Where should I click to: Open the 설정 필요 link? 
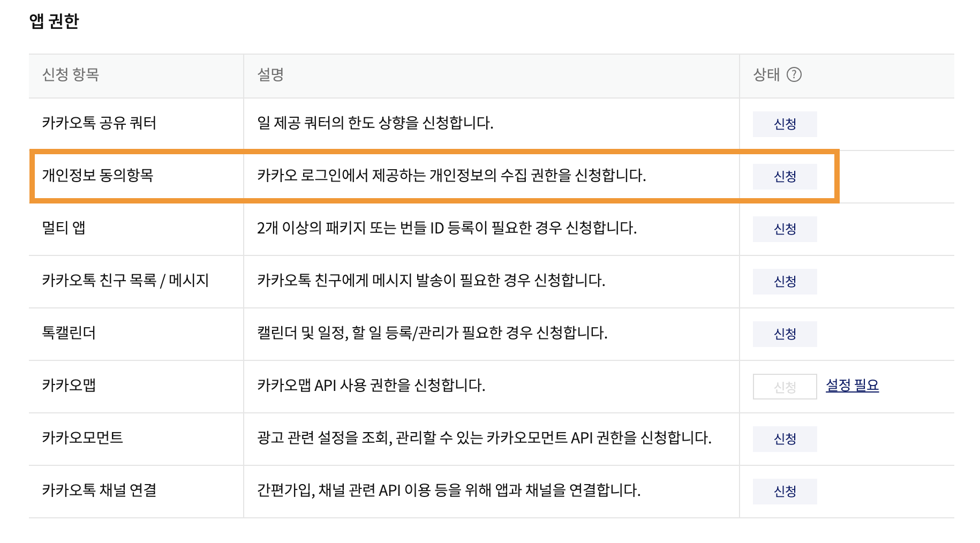(852, 386)
